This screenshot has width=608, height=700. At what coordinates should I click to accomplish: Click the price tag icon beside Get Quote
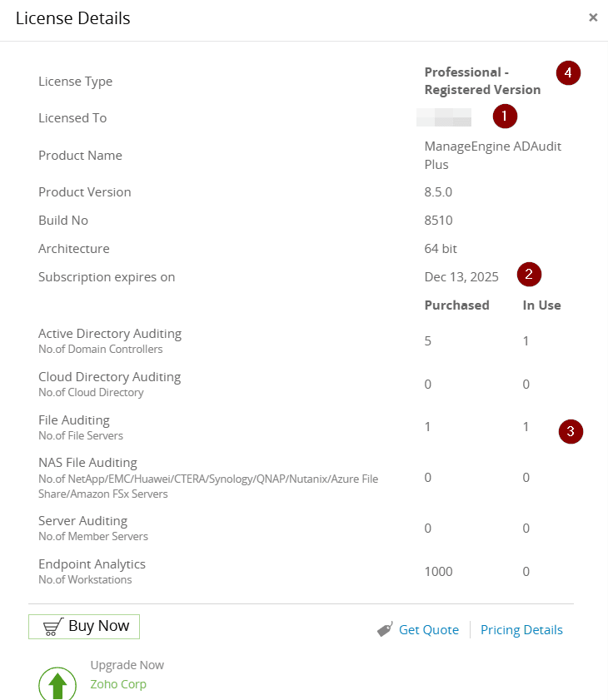[x=385, y=630]
